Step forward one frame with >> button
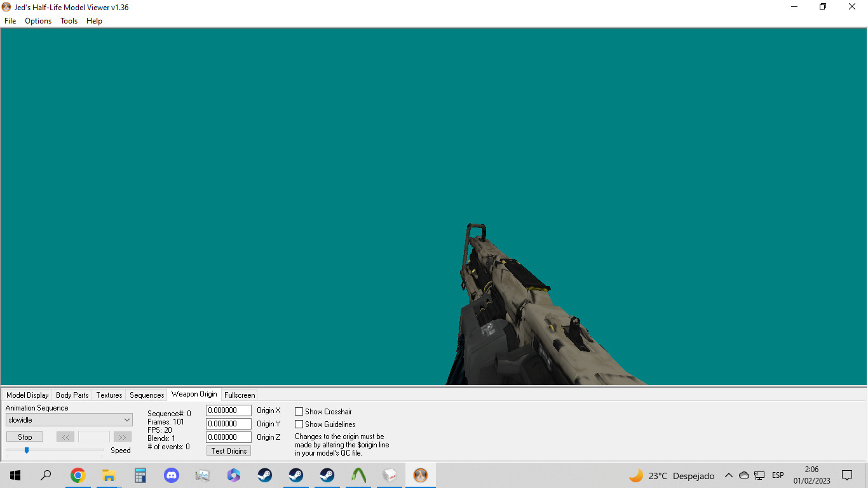This screenshot has height=488, width=868. click(x=121, y=437)
